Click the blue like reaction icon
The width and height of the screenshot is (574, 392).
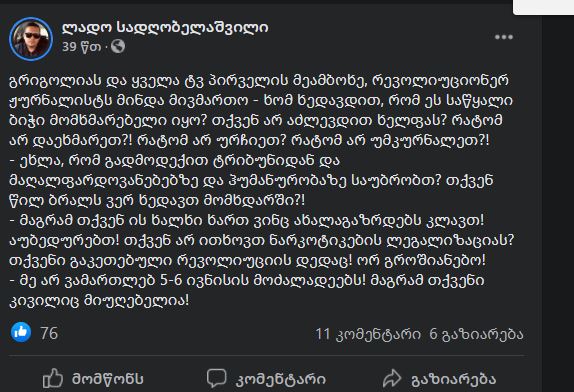(21, 332)
